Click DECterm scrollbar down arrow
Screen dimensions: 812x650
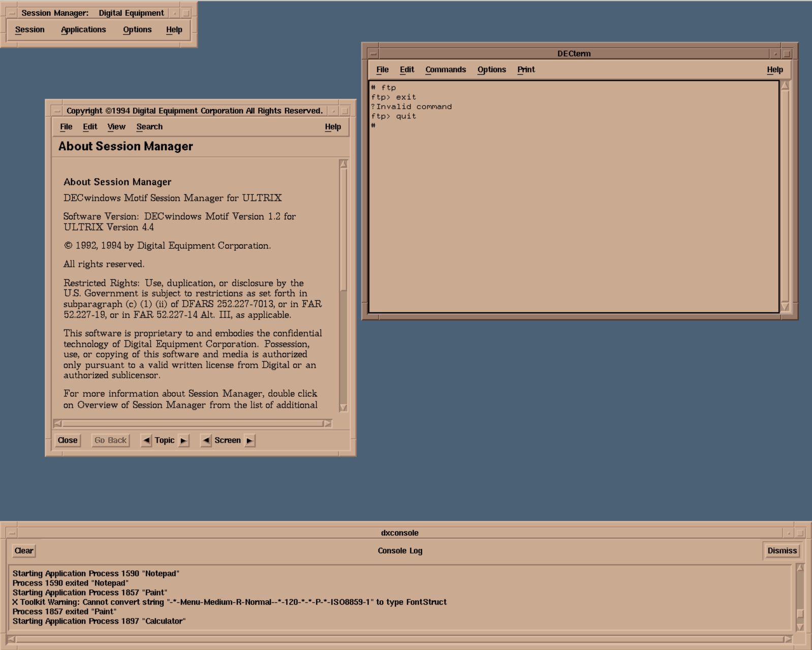point(785,307)
